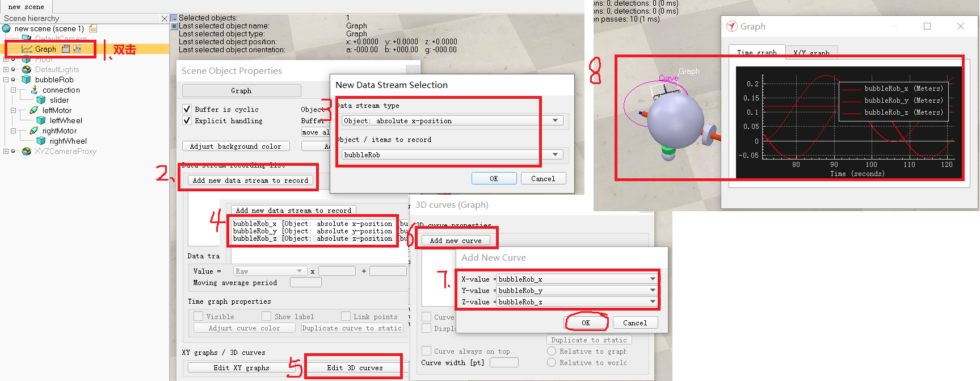
Task: Click the Graph chart icon in hierarchy
Action: pyautogui.click(x=27, y=49)
